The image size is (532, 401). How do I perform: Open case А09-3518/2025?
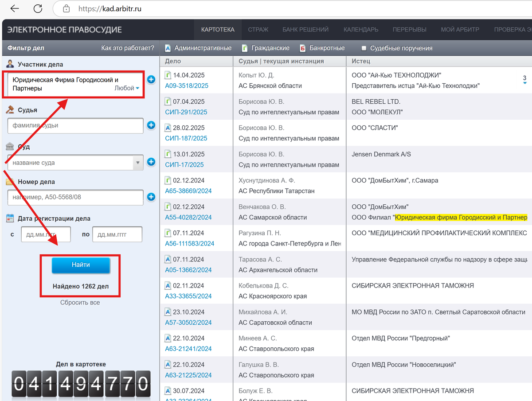(187, 86)
